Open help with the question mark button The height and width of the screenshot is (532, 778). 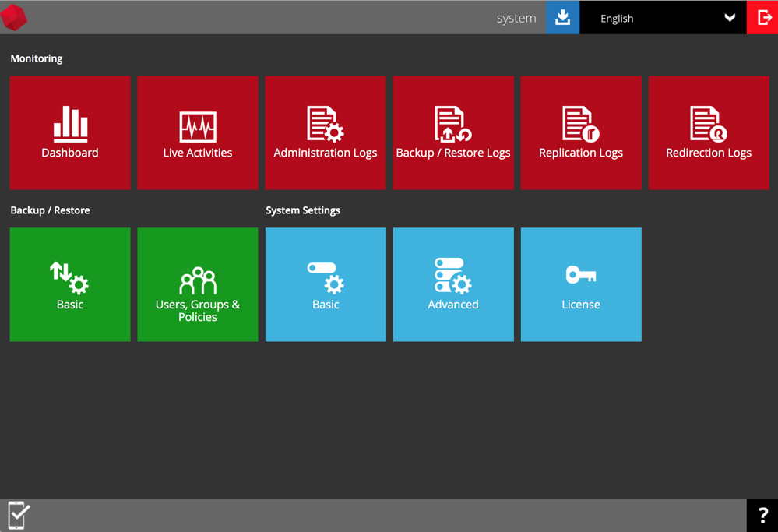(762, 515)
